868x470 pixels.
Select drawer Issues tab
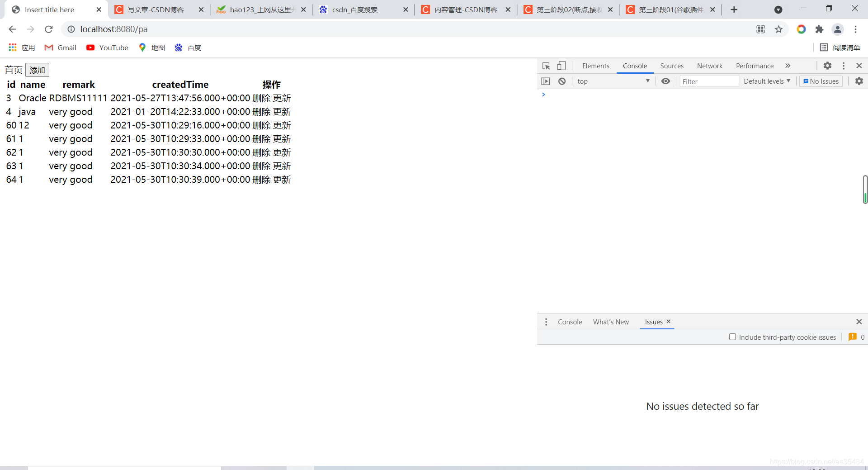(x=654, y=322)
